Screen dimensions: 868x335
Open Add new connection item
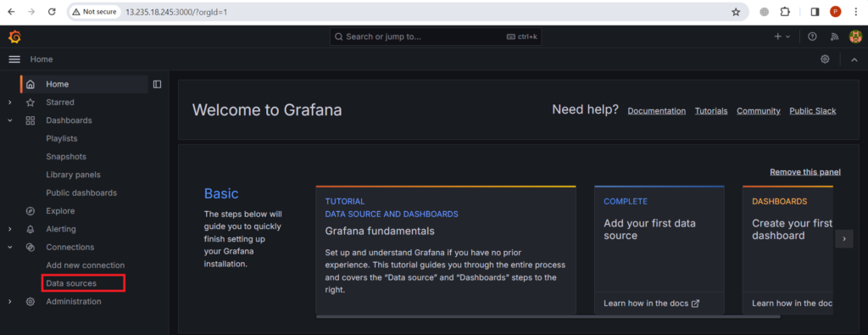point(86,265)
